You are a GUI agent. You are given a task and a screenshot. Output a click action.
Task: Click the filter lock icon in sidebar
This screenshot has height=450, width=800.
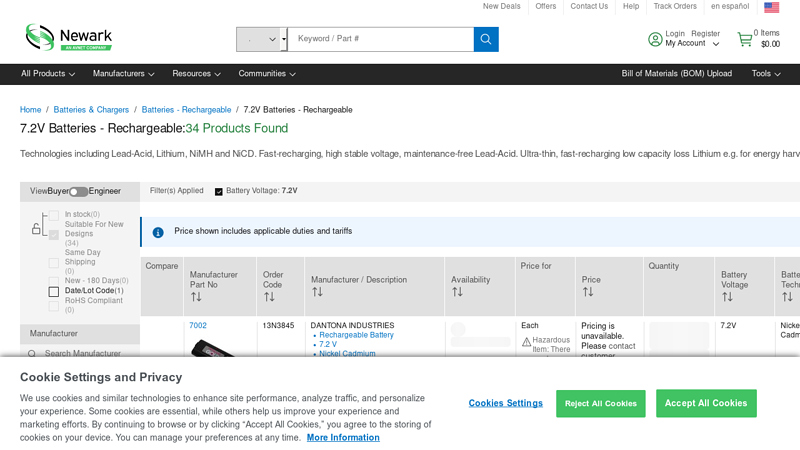pyautogui.click(x=36, y=229)
